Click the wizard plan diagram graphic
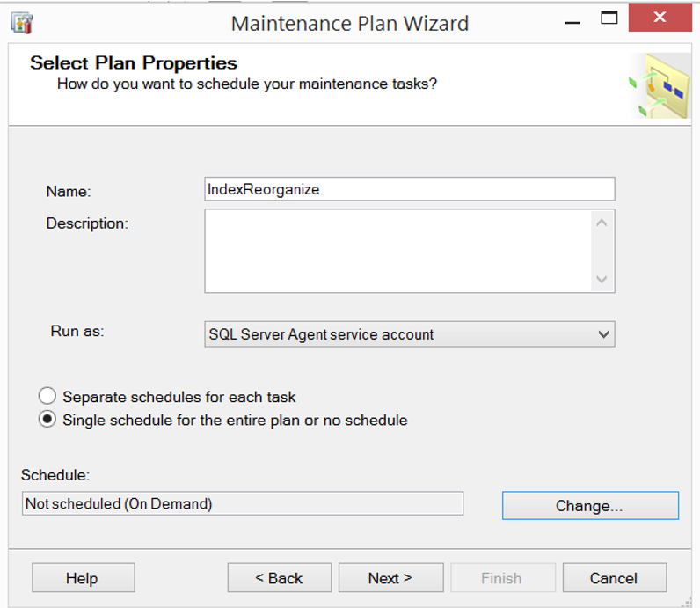 [660, 85]
